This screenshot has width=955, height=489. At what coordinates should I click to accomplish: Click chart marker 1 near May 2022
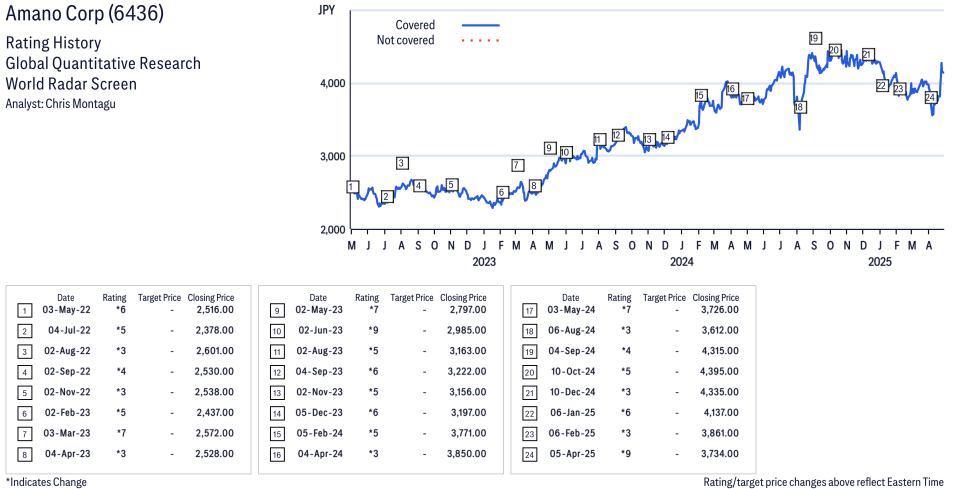(x=353, y=187)
